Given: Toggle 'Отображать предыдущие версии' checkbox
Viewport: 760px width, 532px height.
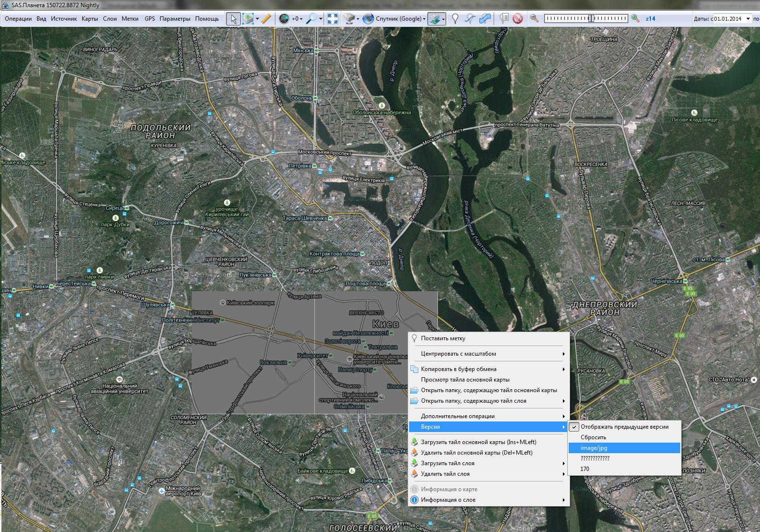Looking at the screenshot, I should click(x=624, y=427).
